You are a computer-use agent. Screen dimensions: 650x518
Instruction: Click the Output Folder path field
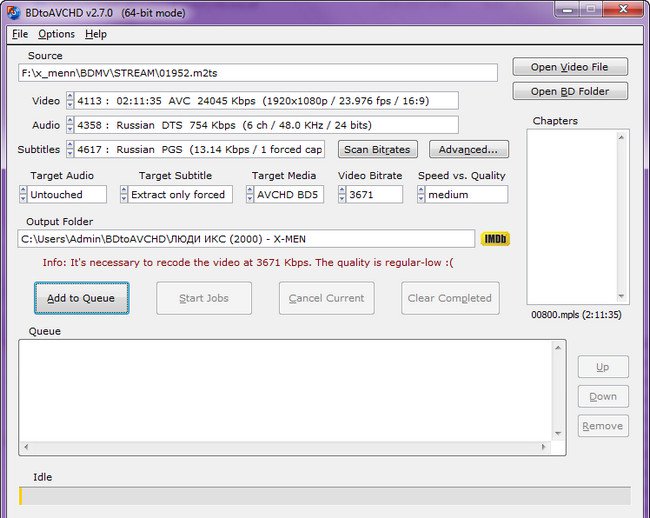(x=246, y=239)
